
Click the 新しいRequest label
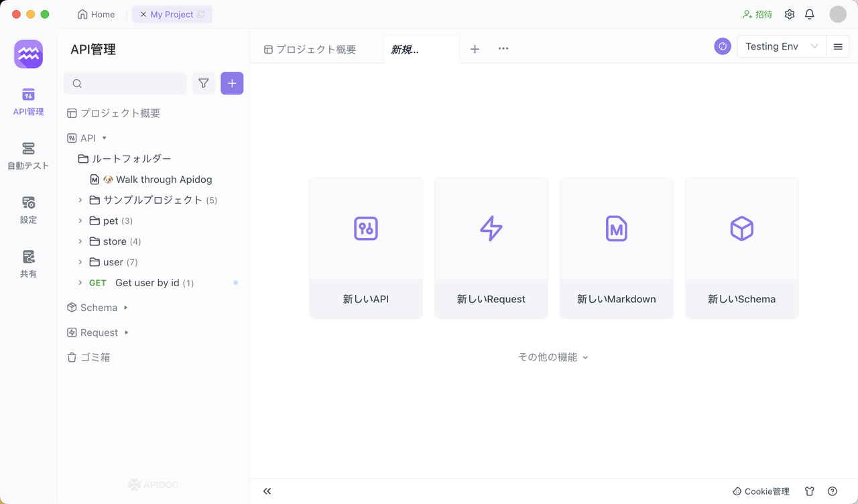tap(491, 299)
